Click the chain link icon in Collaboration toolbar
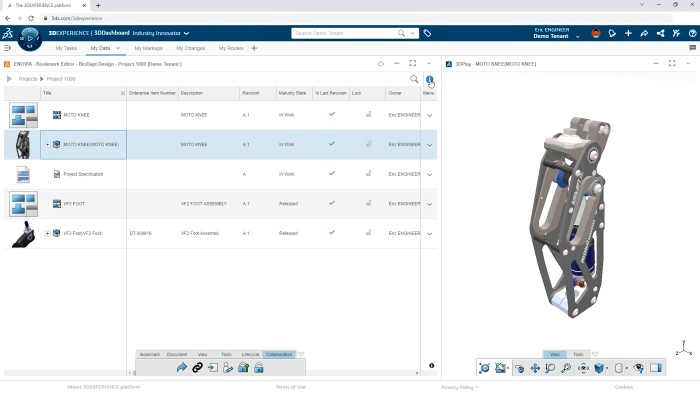 197,368
